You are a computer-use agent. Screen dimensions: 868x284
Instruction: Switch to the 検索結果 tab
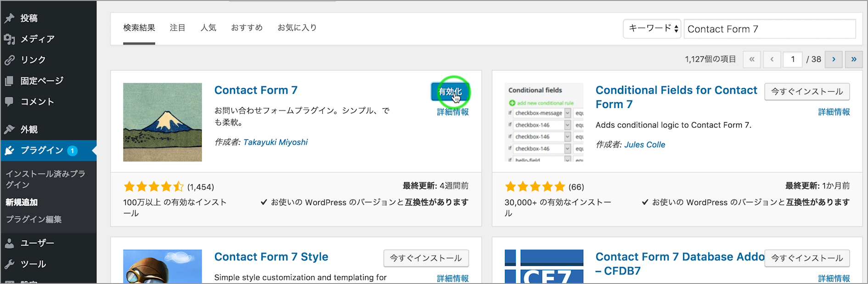139,28
